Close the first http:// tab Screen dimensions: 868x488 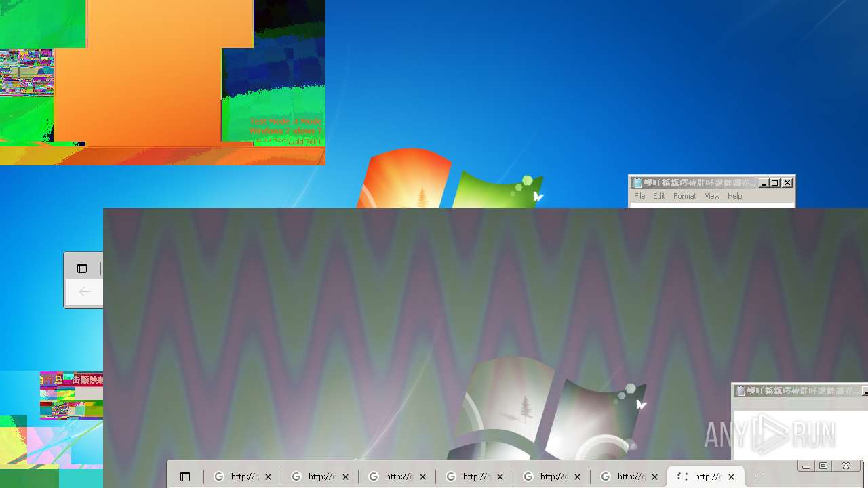268,477
